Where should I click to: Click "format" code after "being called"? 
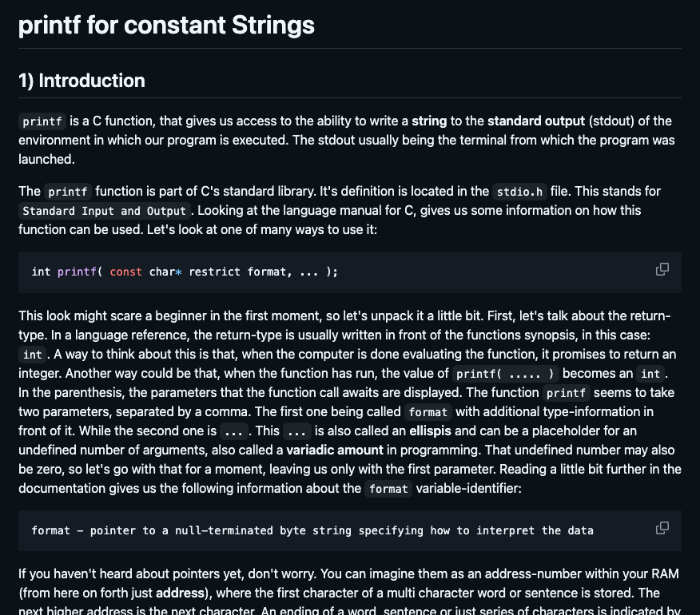pyautogui.click(x=428, y=412)
